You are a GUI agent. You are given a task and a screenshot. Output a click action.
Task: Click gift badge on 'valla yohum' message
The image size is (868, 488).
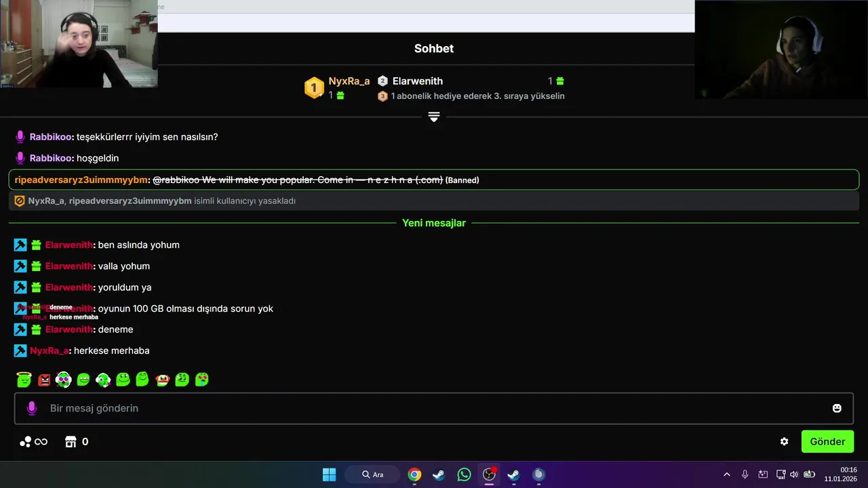coord(36,266)
